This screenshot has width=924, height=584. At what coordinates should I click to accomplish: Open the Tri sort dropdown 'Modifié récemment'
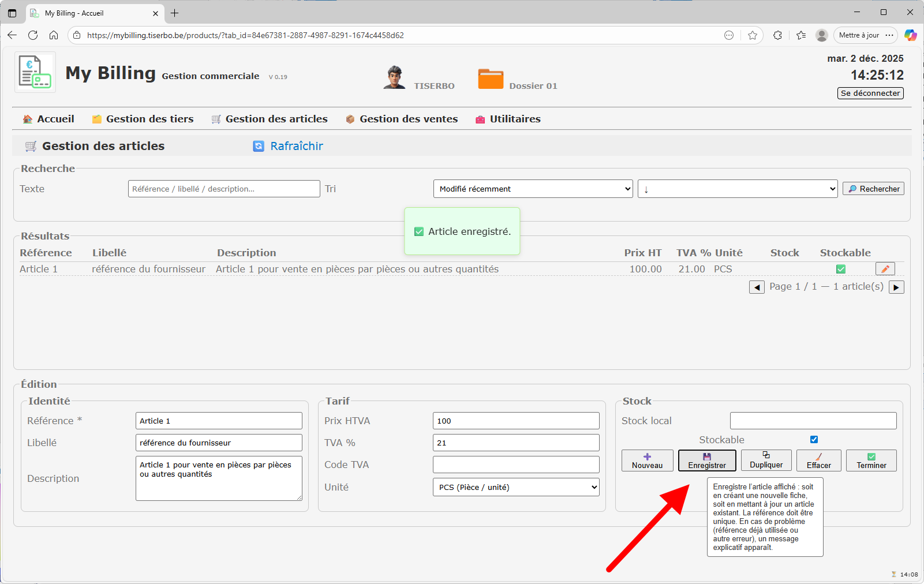coord(533,189)
